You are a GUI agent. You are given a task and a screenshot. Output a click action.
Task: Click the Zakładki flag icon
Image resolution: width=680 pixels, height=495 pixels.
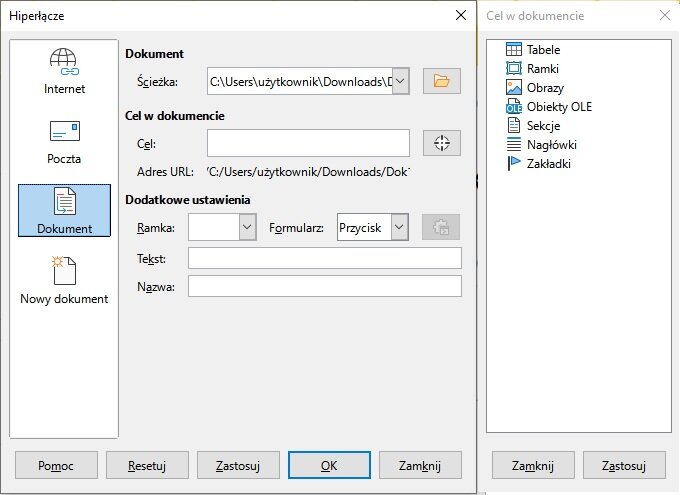[x=513, y=164]
